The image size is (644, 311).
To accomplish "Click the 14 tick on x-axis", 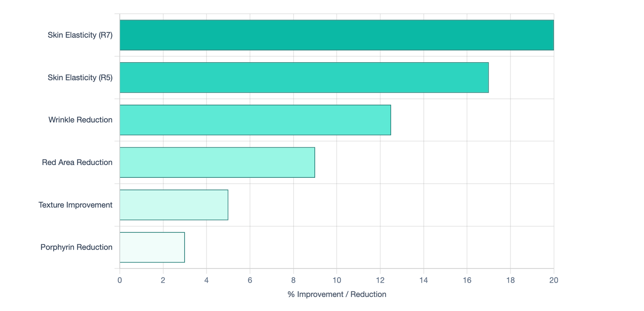I will (423, 281).
